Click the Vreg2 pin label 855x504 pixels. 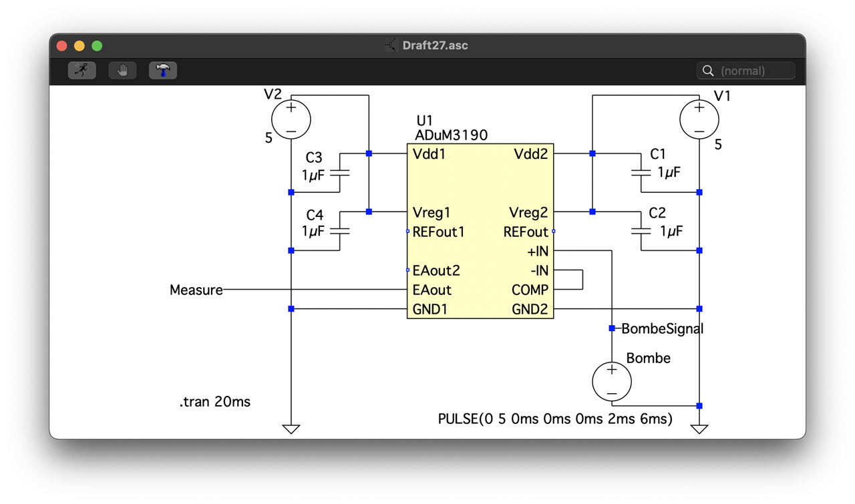pos(528,212)
